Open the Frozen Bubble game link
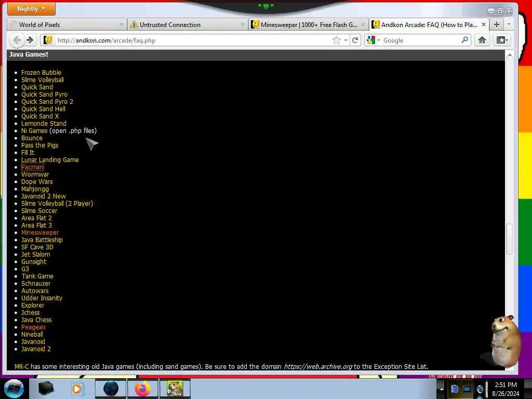Image resolution: width=532 pixels, height=399 pixels. click(x=41, y=72)
